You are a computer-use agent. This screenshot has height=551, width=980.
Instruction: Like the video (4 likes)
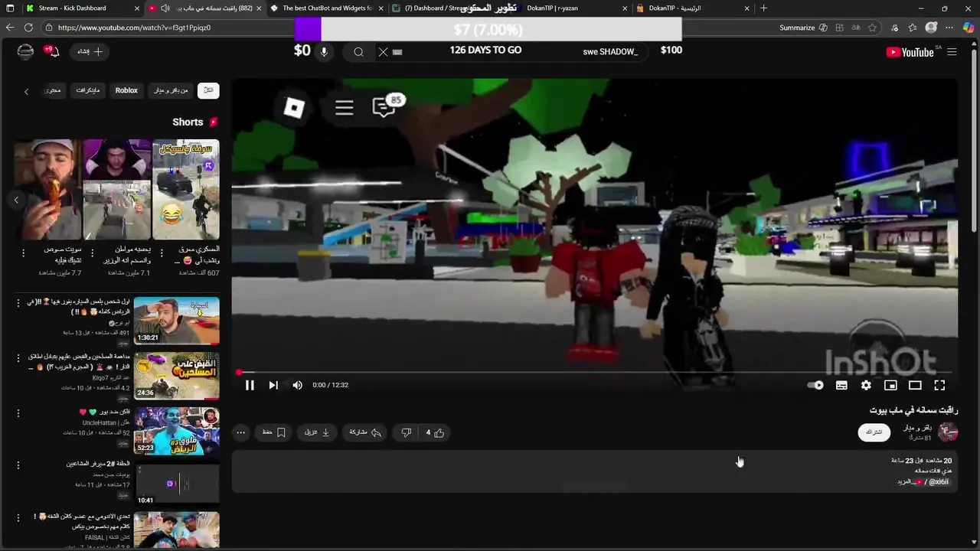435,432
